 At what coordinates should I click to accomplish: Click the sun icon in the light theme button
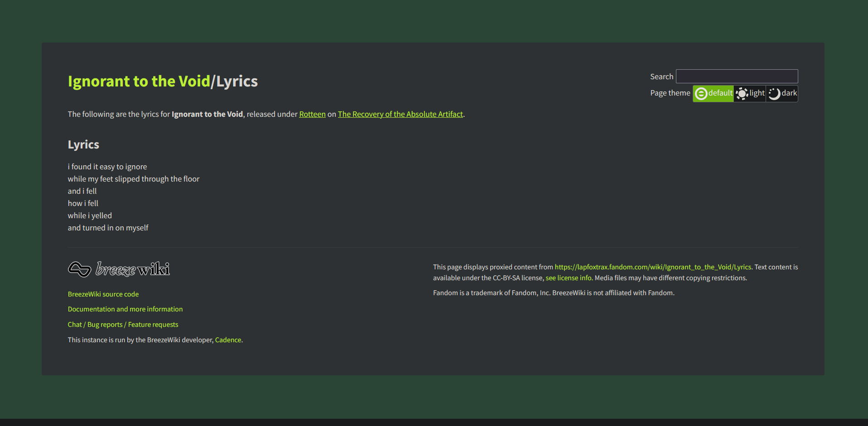pos(742,94)
